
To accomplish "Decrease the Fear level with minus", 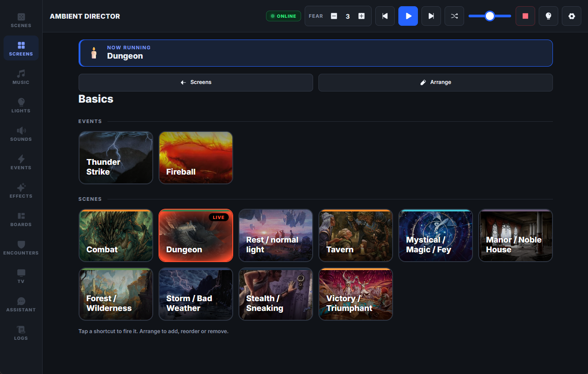I will coord(334,16).
